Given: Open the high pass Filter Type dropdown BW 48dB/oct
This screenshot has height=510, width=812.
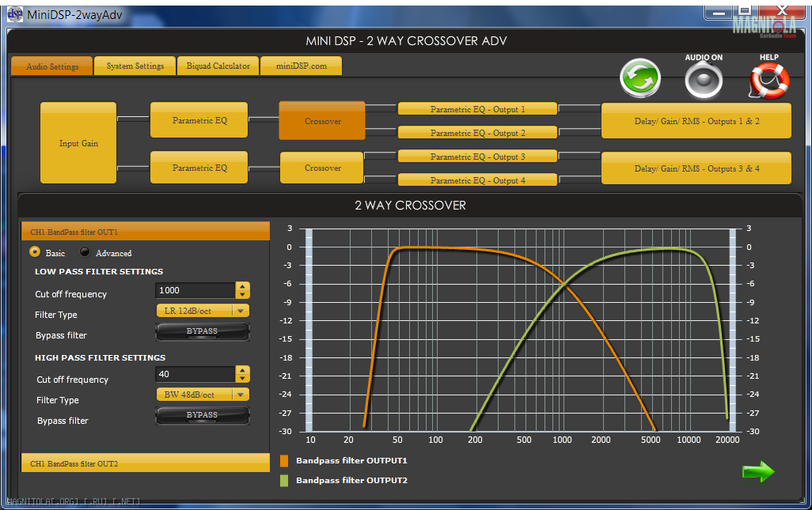Looking at the screenshot, I should [x=203, y=395].
